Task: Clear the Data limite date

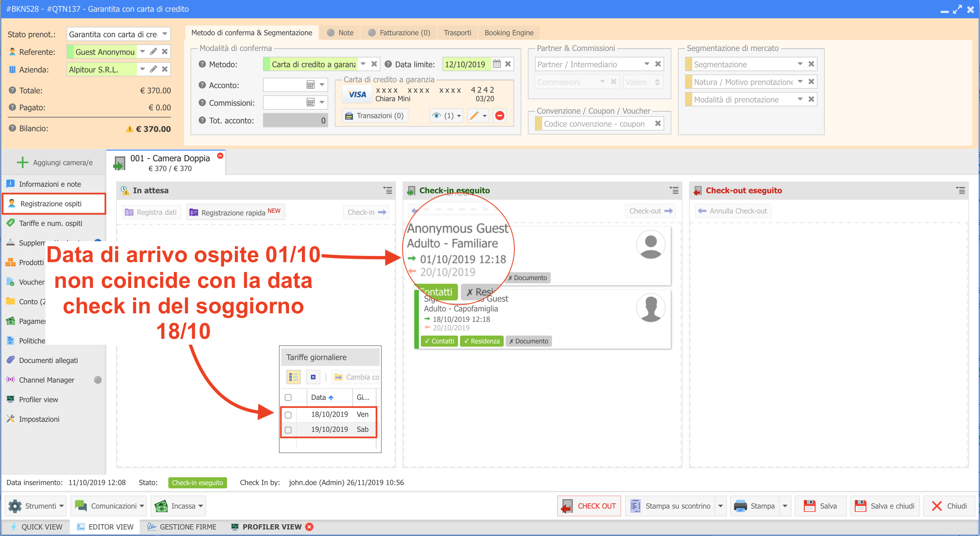Action: (508, 64)
